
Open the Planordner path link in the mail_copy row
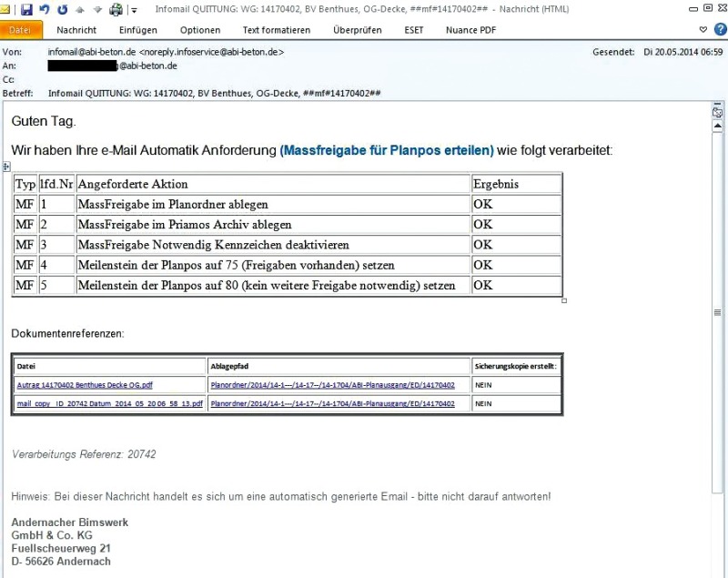click(332, 403)
